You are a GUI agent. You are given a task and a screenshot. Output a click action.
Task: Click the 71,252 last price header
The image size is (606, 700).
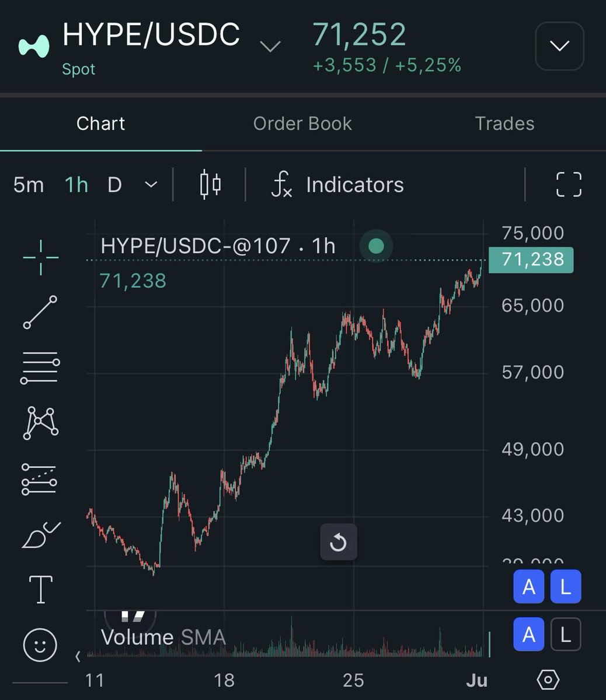point(359,34)
